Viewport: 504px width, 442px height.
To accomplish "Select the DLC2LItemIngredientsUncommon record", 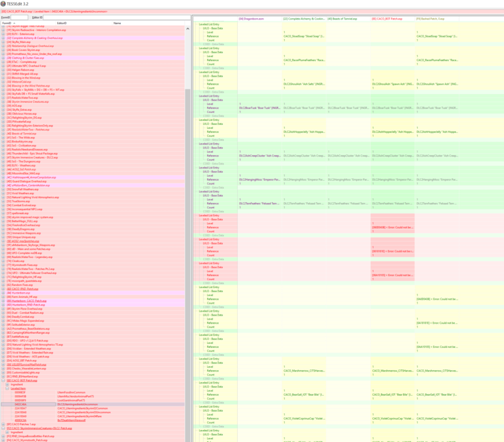I will pos(93,404).
